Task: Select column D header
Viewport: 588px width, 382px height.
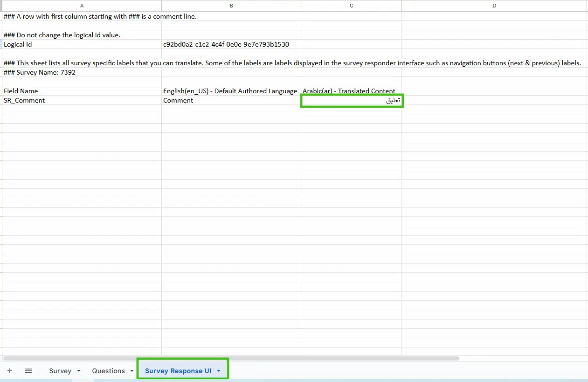Action: coord(494,6)
